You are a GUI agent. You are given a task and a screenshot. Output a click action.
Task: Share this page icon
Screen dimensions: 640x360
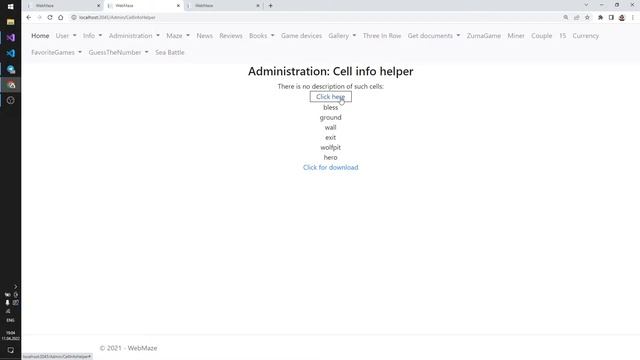tap(576, 18)
